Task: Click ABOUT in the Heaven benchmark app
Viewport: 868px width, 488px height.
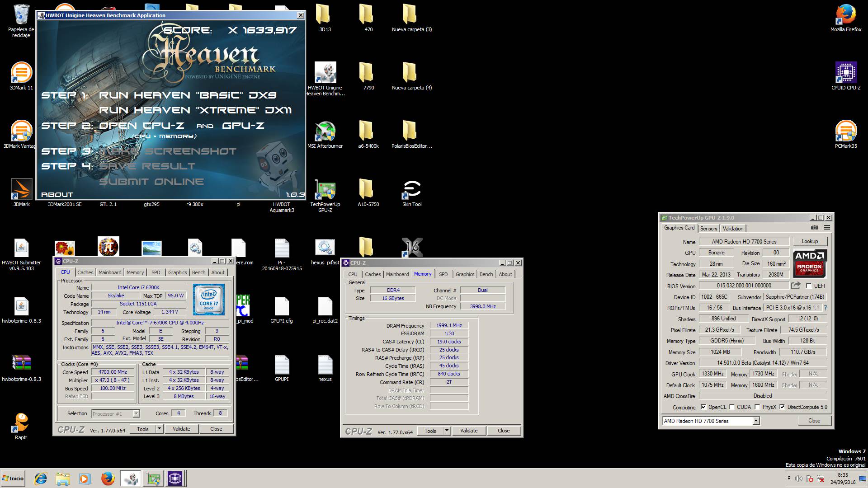Action: pos(57,195)
